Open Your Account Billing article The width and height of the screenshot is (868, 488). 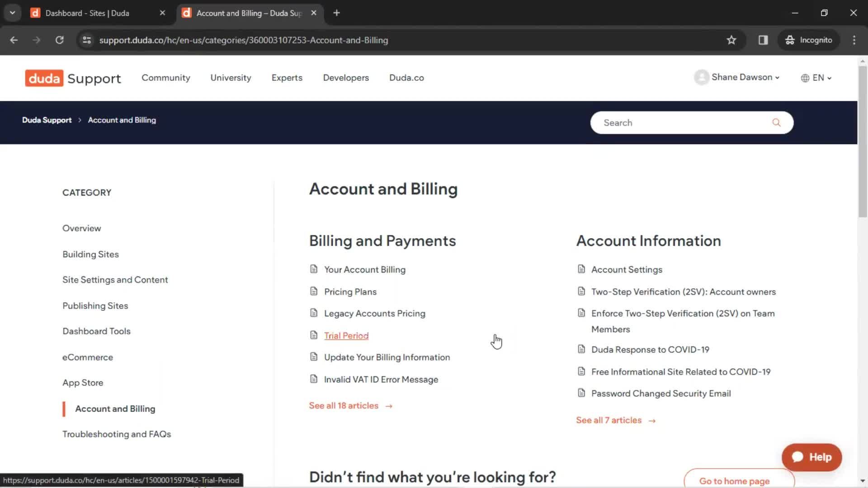365,269
